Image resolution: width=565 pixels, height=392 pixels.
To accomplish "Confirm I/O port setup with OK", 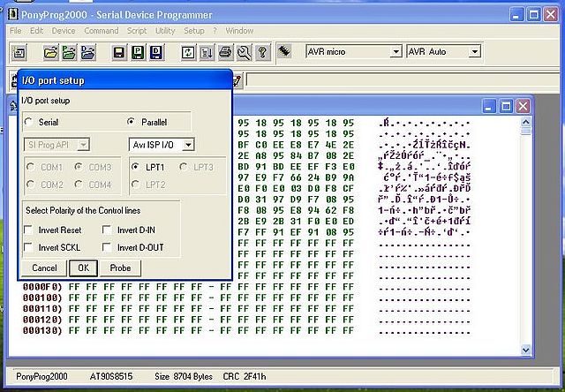I will 83,268.
